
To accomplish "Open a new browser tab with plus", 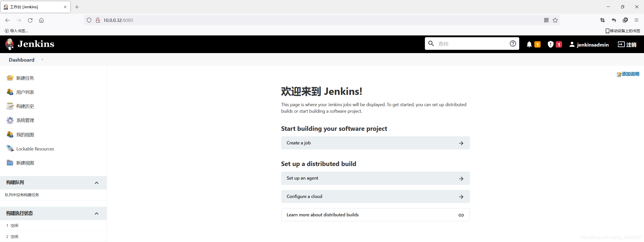I will click(x=77, y=7).
